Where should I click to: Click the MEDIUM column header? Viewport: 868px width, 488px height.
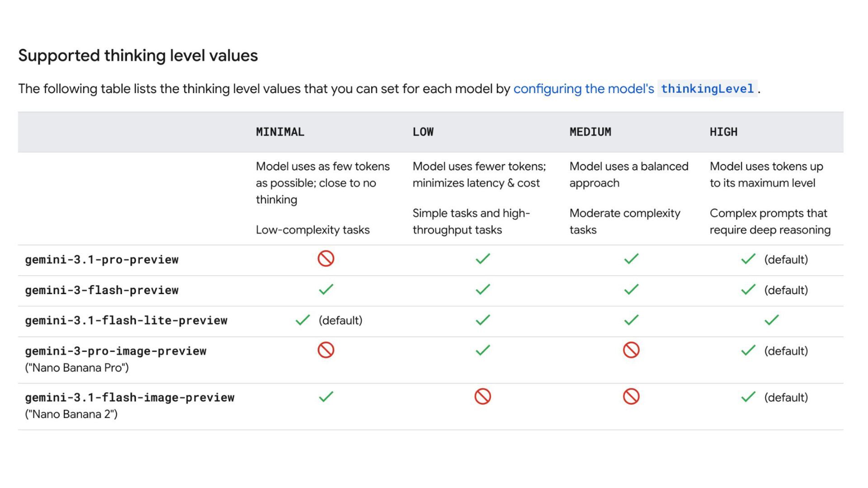coord(590,132)
